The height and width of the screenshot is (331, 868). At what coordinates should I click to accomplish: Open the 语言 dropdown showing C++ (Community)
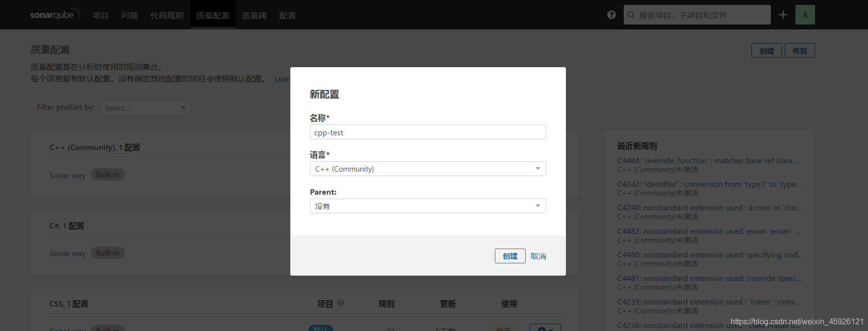(428, 169)
